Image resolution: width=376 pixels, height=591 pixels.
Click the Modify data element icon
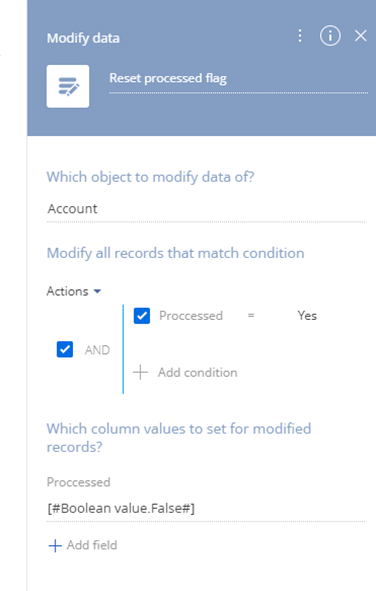[x=68, y=86]
